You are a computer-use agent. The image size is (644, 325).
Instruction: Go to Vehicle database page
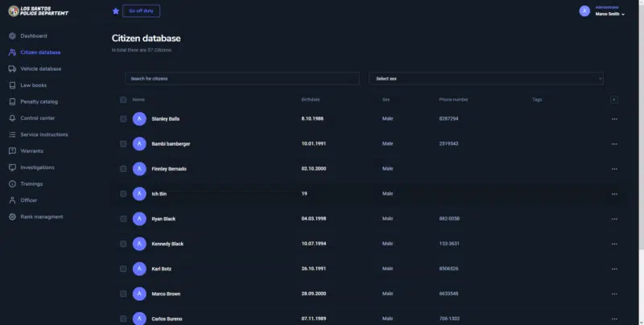[41, 69]
